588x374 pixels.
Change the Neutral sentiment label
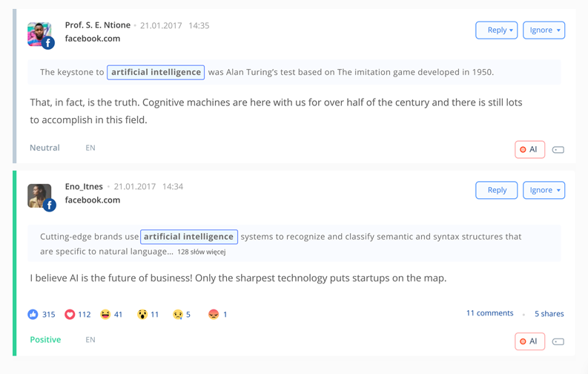(44, 148)
